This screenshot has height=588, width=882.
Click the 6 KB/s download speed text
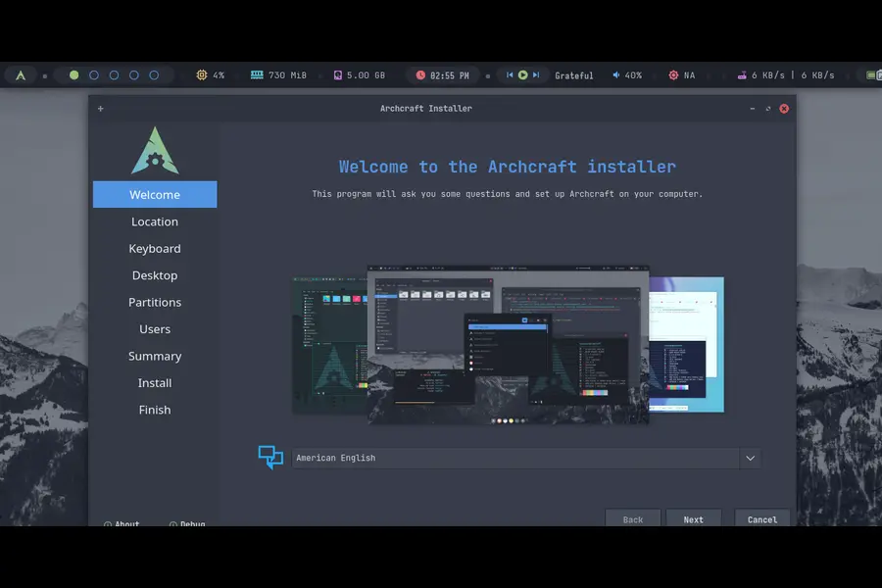767,74
